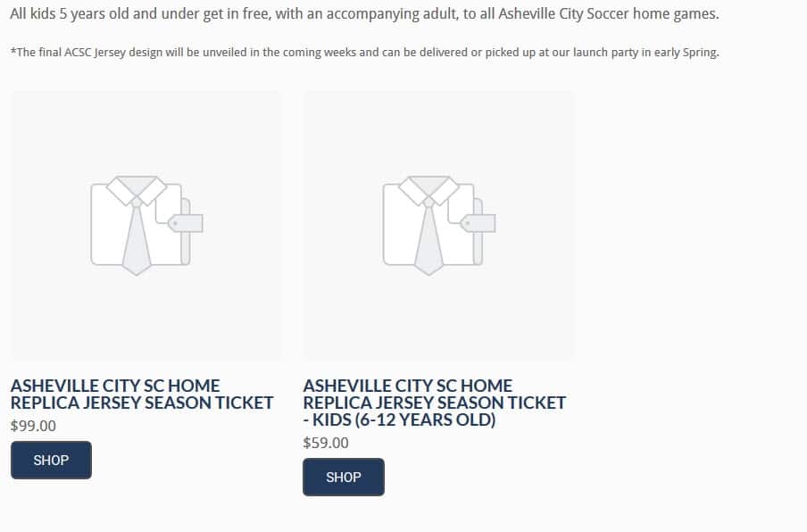Screen dimensions: 807x532
Task: Click SHOP under the adult season ticket
Action: point(51,460)
